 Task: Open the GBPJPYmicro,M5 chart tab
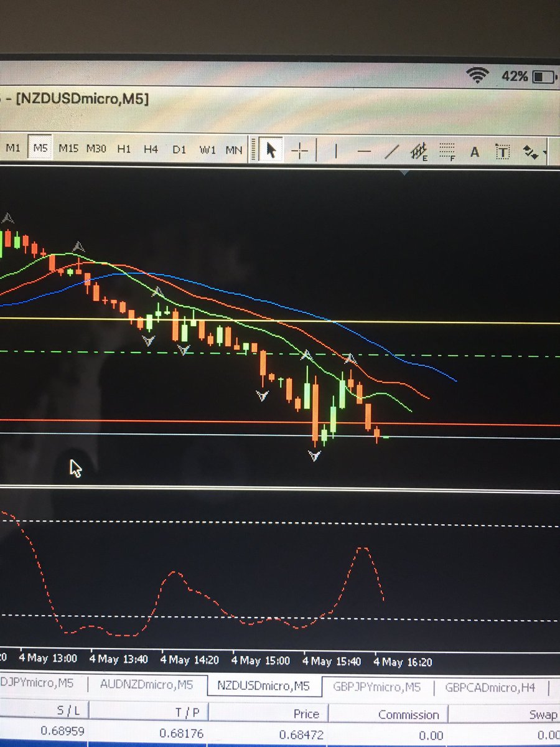click(x=377, y=687)
